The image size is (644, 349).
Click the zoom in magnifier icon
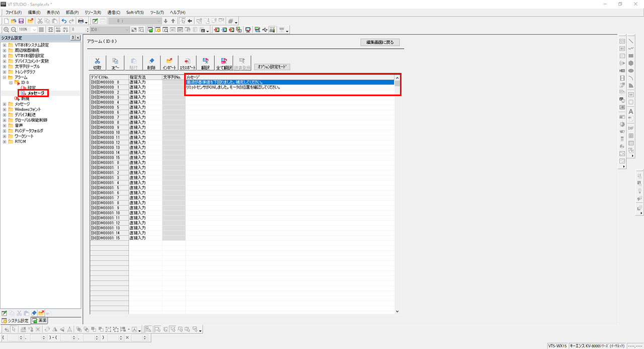6,30
